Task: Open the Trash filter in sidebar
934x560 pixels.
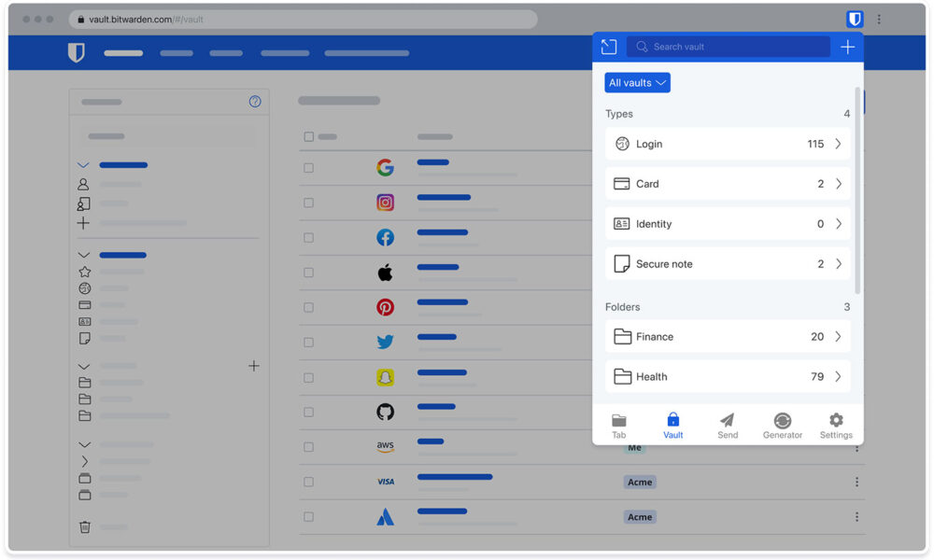Action: (x=85, y=526)
